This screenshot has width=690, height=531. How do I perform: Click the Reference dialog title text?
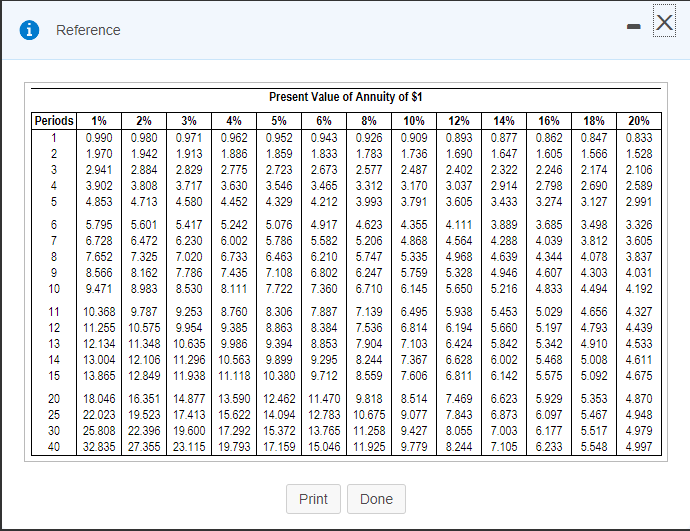coord(88,30)
